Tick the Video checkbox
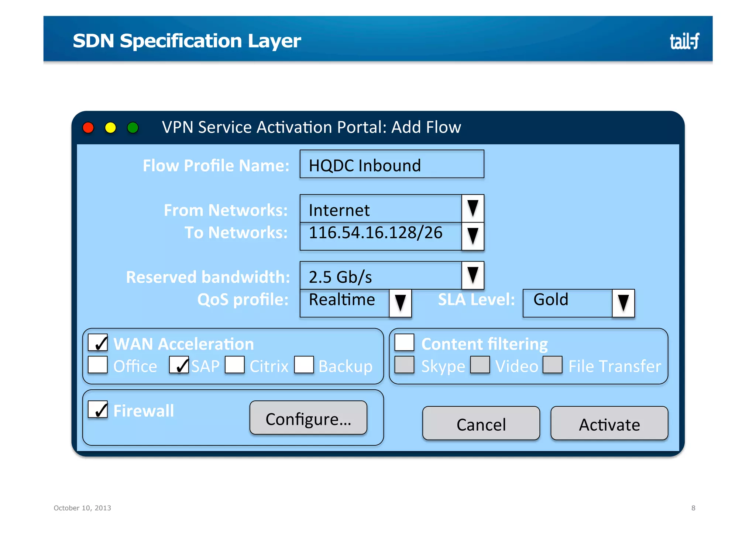Image resolution: width=756 pixels, height=534 pixels. click(480, 365)
